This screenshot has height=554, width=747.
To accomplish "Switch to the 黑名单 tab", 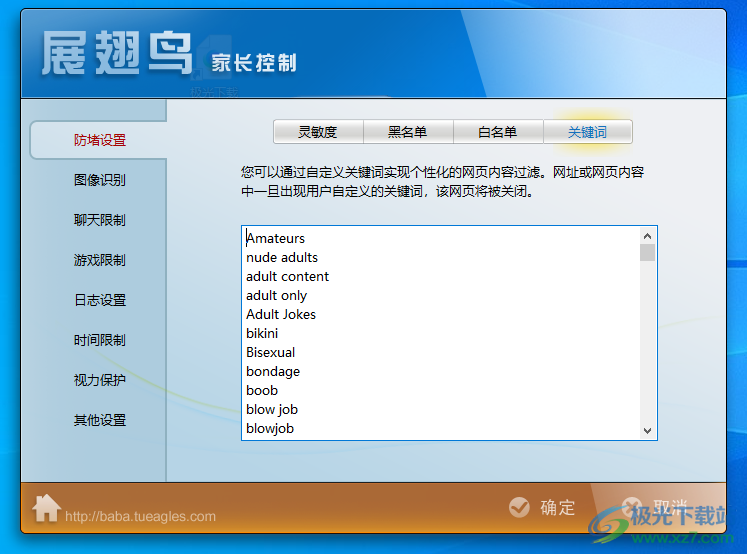I will pyautogui.click(x=407, y=132).
